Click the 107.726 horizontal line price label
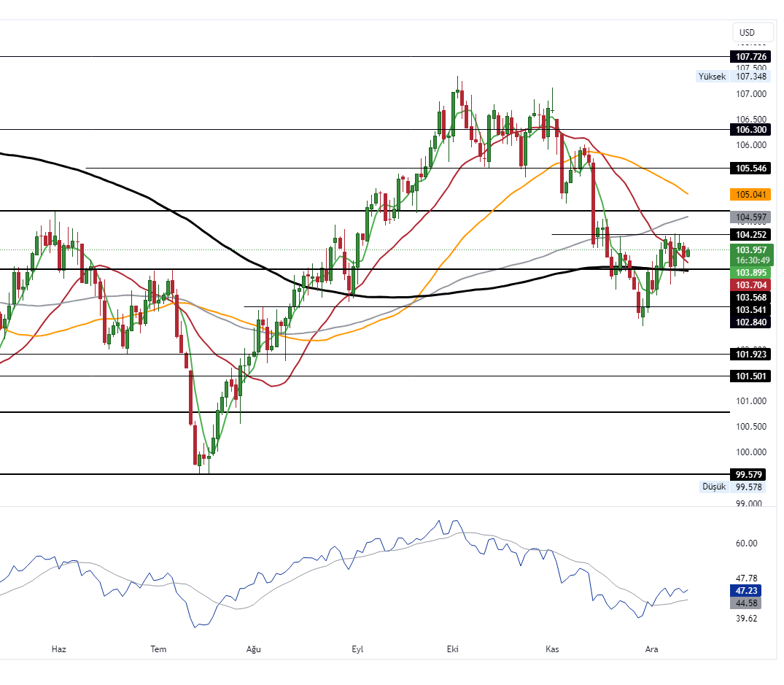 (750, 57)
